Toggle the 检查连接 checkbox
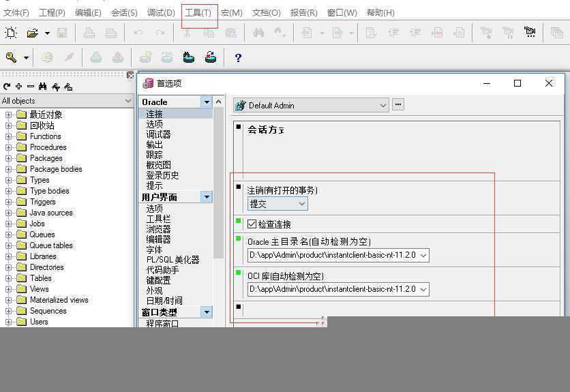 point(252,224)
